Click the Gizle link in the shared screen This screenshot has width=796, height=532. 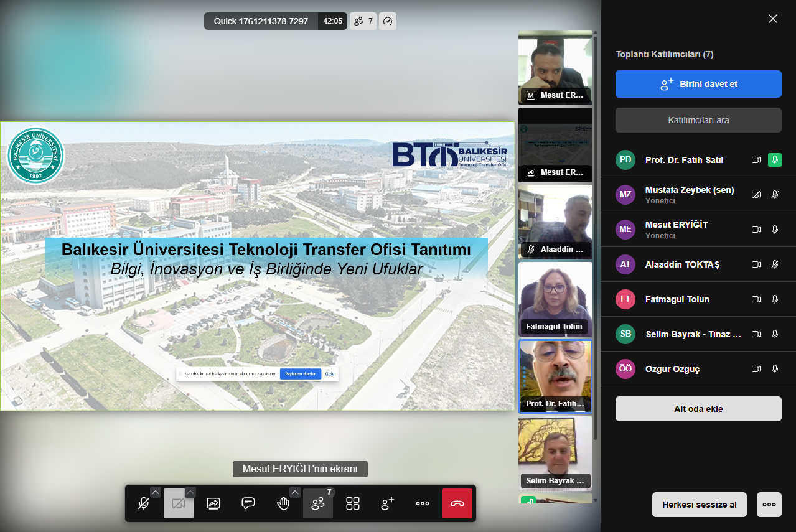pyautogui.click(x=330, y=374)
